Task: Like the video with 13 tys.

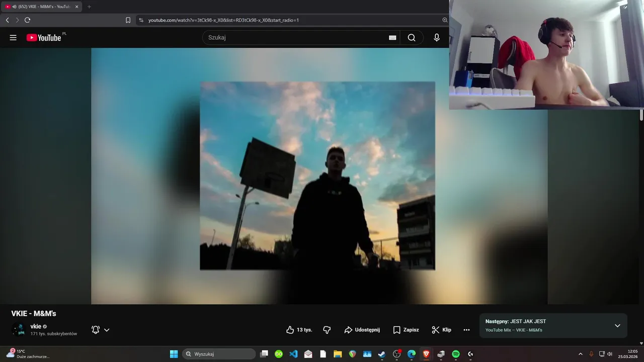Action: tap(299, 330)
